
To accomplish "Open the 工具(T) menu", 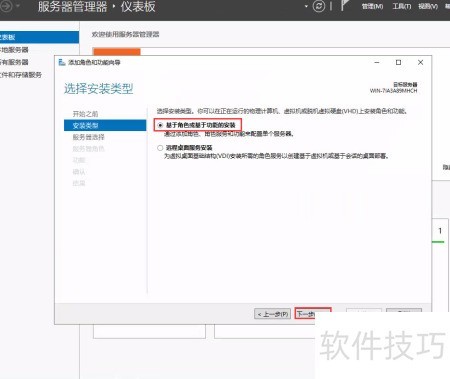I will click(402, 6).
